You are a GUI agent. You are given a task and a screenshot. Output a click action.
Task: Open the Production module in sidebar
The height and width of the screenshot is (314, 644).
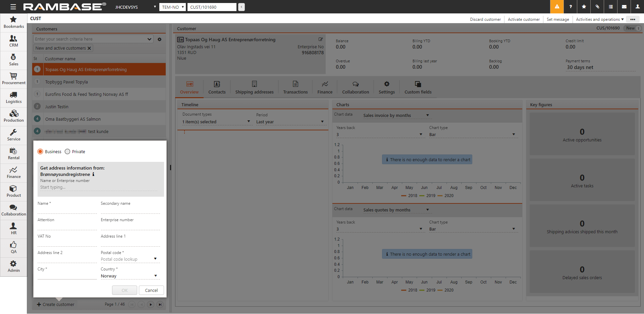tap(13, 116)
